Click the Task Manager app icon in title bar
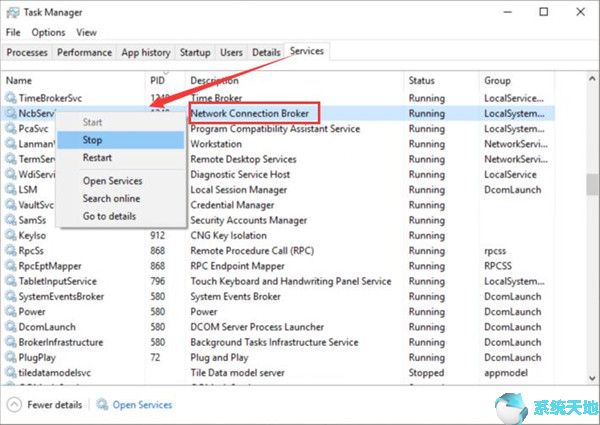 tap(13, 12)
